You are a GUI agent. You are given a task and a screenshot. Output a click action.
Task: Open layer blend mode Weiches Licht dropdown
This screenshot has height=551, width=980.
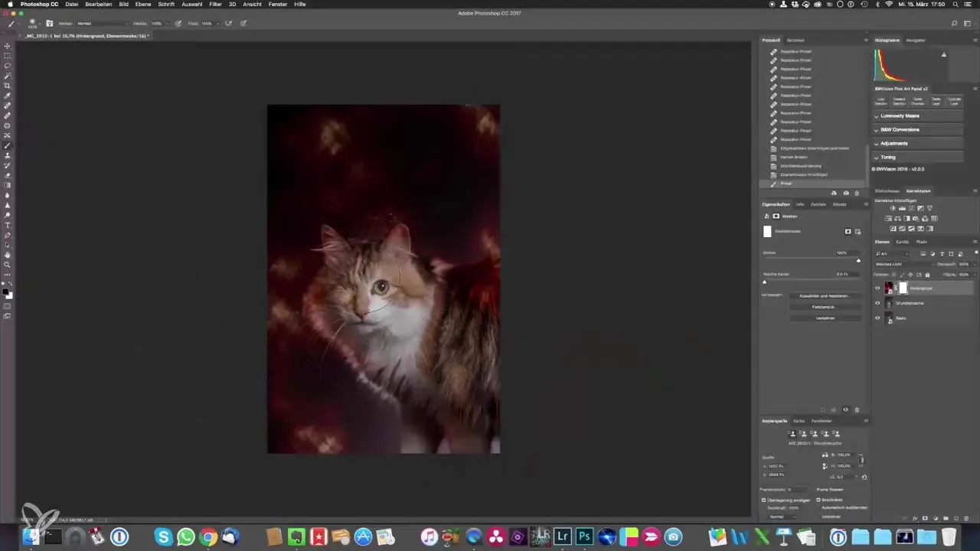tap(905, 264)
